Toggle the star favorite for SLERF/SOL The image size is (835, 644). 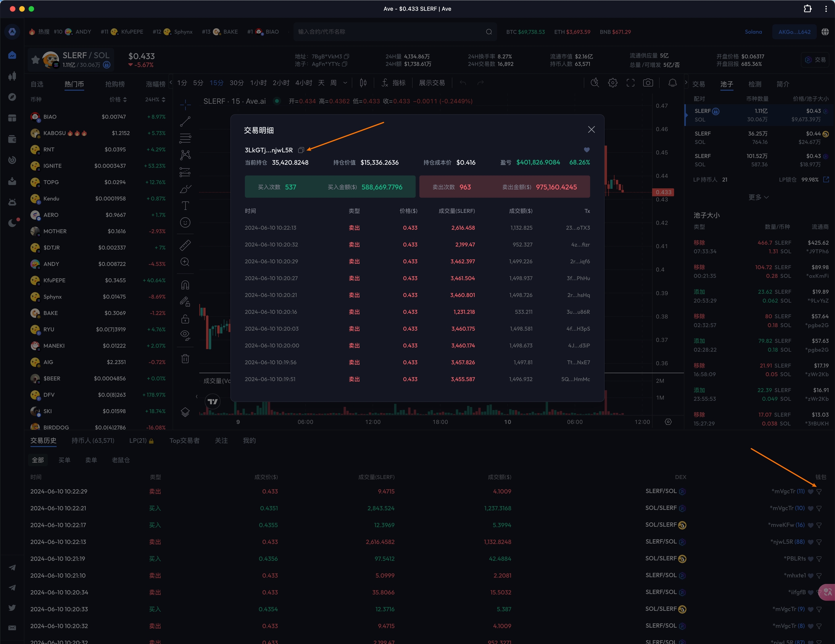pyautogui.click(x=35, y=60)
